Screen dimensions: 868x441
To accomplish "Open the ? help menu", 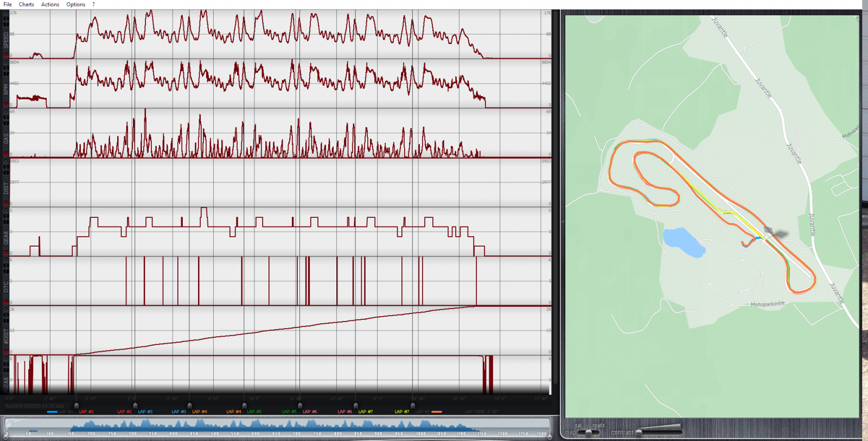I will click(x=93, y=4).
